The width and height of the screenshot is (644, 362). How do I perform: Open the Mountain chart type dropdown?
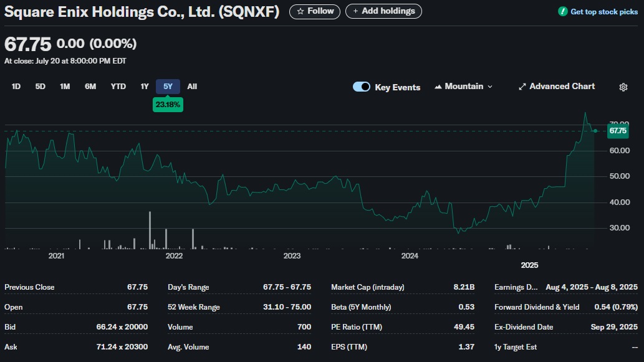click(x=464, y=87)
